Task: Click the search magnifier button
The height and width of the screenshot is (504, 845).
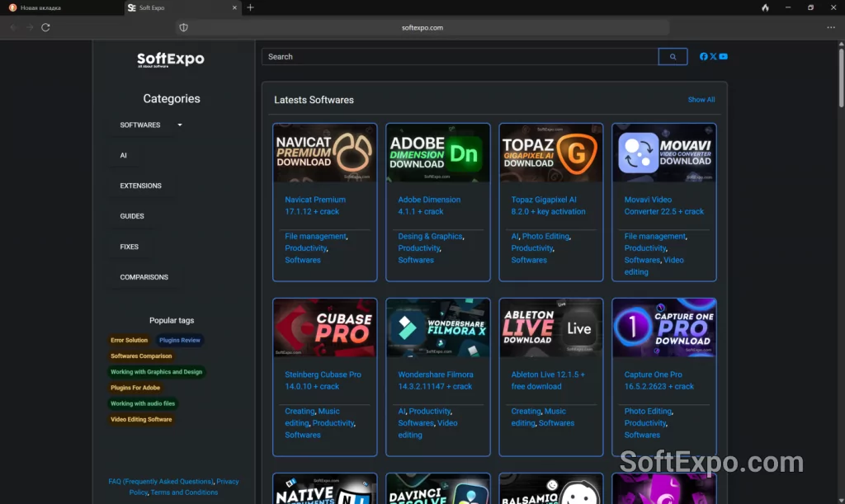Action: (673, 57)
